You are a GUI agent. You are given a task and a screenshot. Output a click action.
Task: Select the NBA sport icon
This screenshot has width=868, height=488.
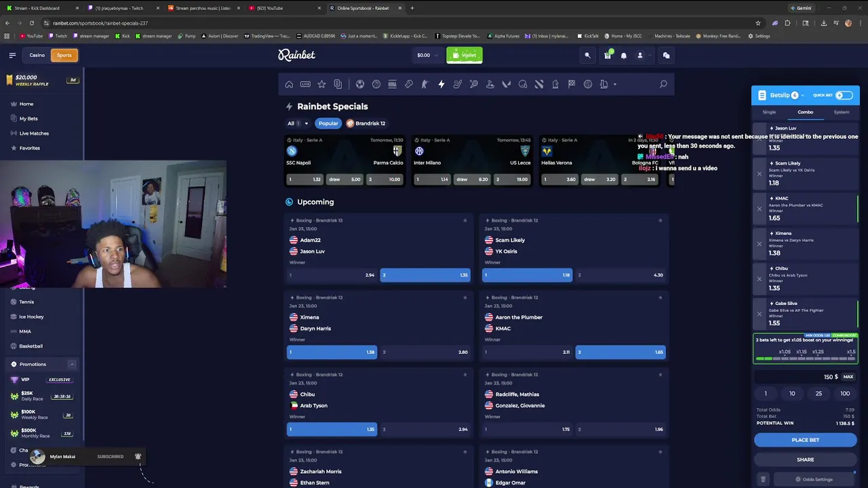tap(392, 84)
